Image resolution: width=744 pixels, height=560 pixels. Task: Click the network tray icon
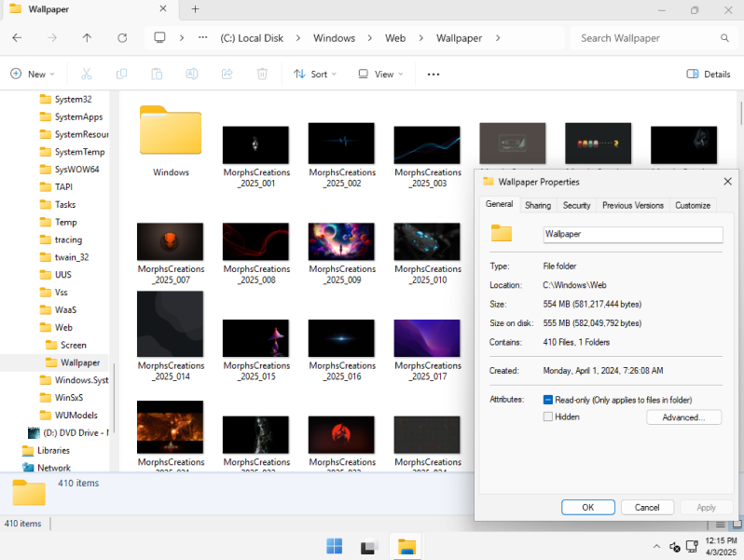693,547
